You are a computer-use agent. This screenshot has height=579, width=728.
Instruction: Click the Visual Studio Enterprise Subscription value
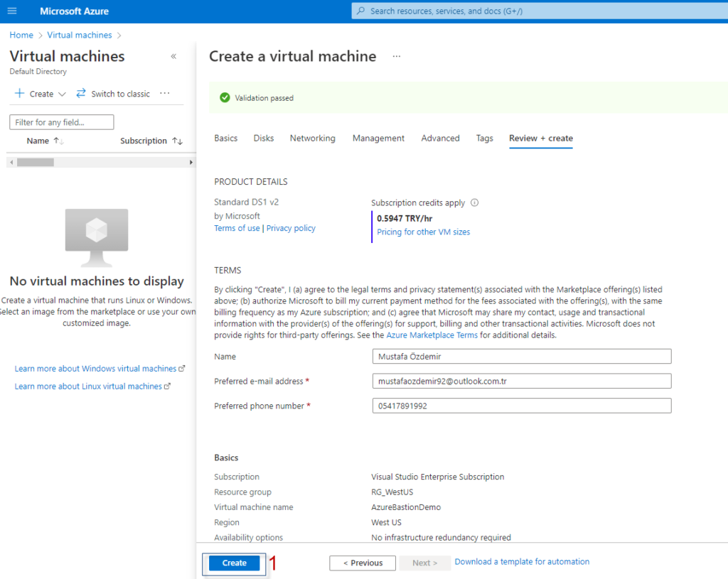[437, 477]
